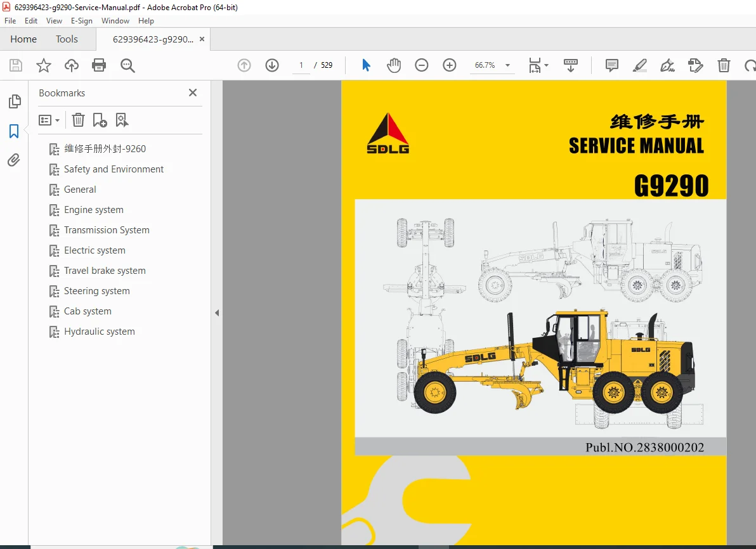Open the File menu
Viewport: 756px width, 549px height.
[10, 21]
